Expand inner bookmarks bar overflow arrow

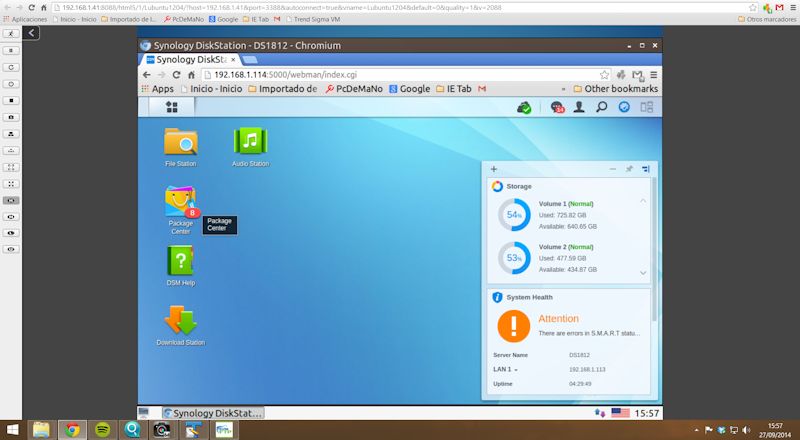563,89
